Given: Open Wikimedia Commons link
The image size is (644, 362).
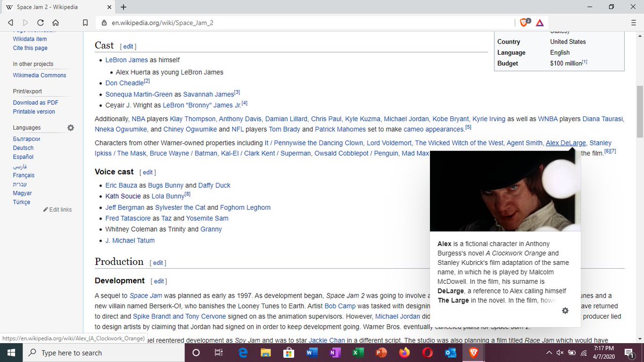Looking at the screenshot, I should [40, 75].
